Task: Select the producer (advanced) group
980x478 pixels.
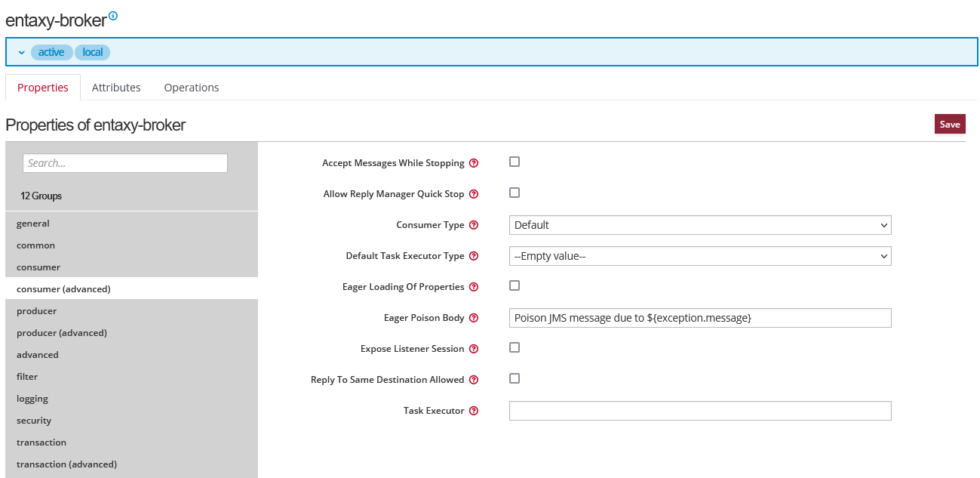Action: [62, 333]
